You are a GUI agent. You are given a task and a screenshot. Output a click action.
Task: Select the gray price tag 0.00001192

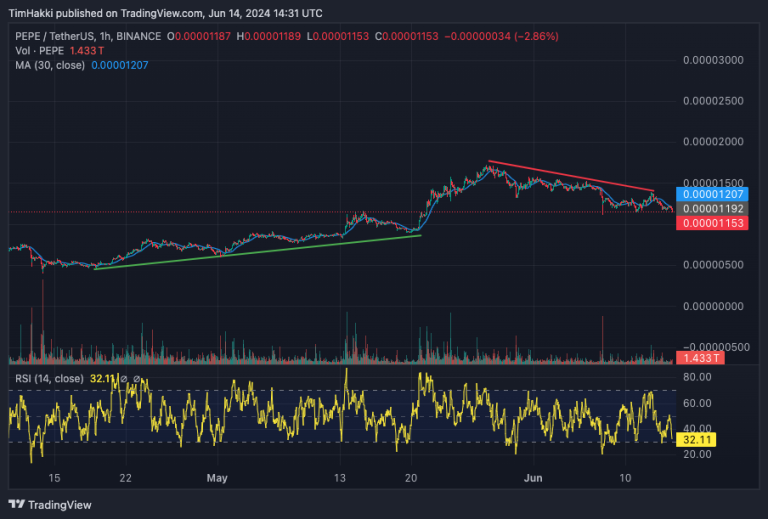point(712,209)
